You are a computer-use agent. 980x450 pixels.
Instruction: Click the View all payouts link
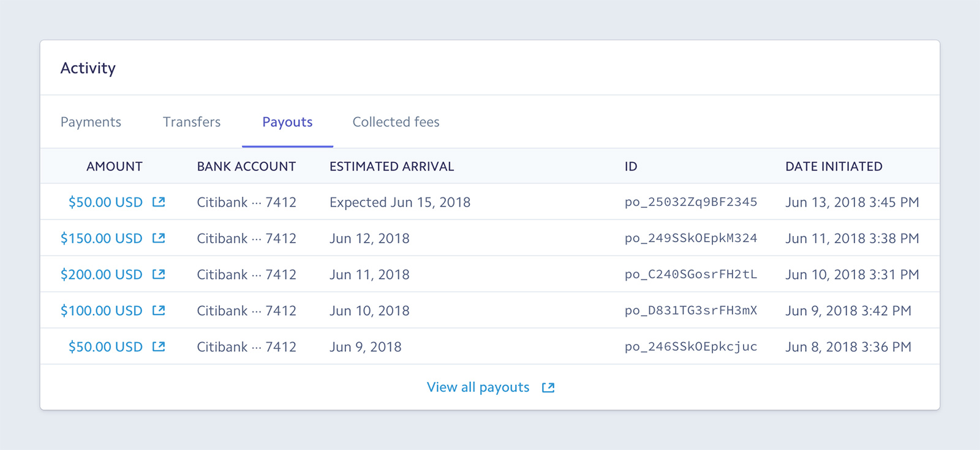pyautogui.click(x=478, y=387)
